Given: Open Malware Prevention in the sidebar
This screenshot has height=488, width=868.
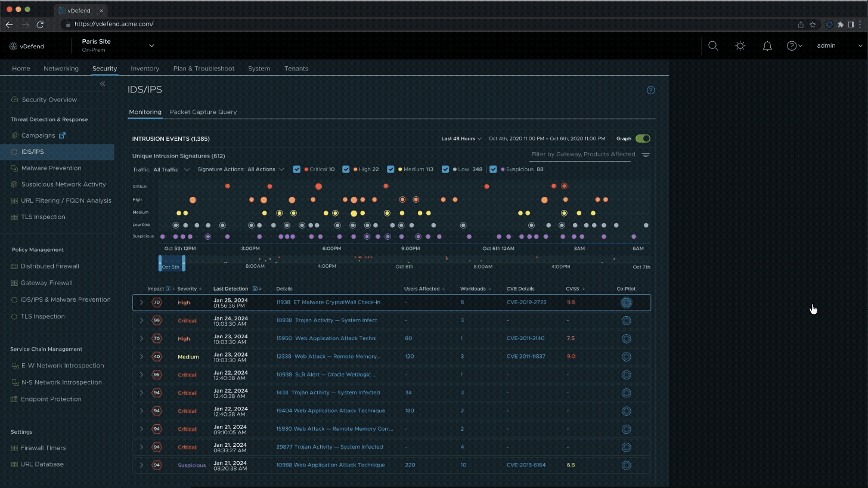Looking at the screenshot, I should (51, 168).
